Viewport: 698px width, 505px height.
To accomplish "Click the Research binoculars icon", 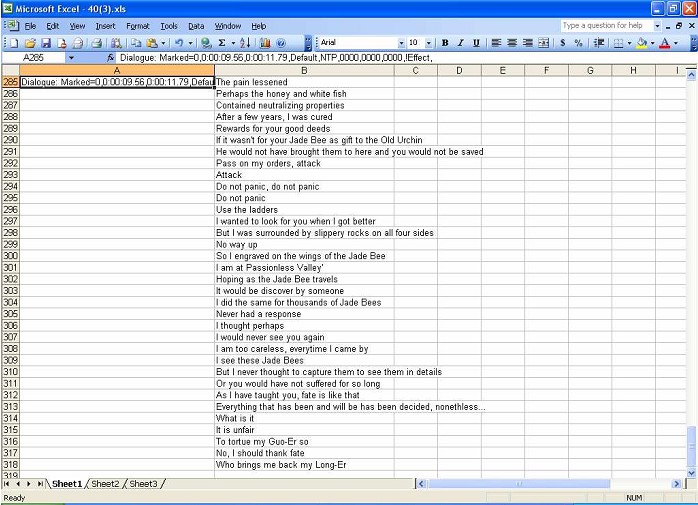I will (116, 43).
